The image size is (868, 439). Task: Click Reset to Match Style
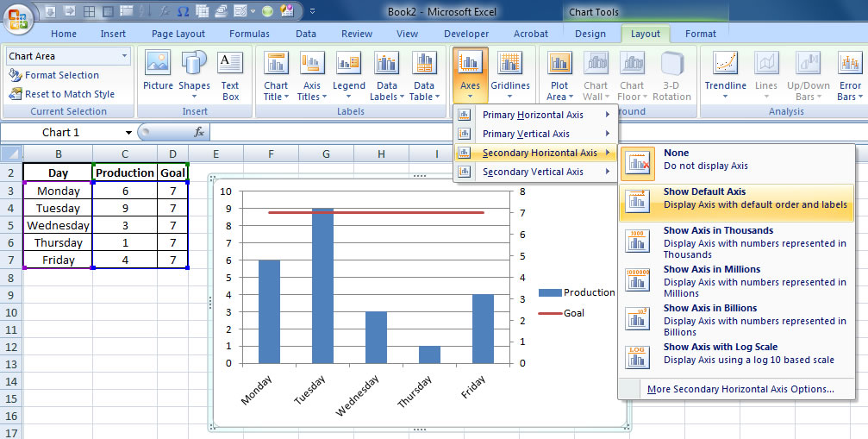point(68,94)
